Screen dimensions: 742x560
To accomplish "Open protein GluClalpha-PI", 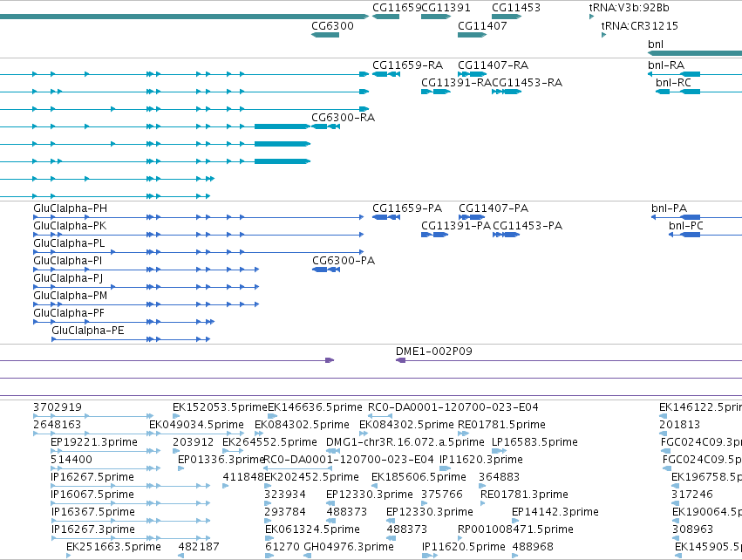I will (x=68, y=260).
